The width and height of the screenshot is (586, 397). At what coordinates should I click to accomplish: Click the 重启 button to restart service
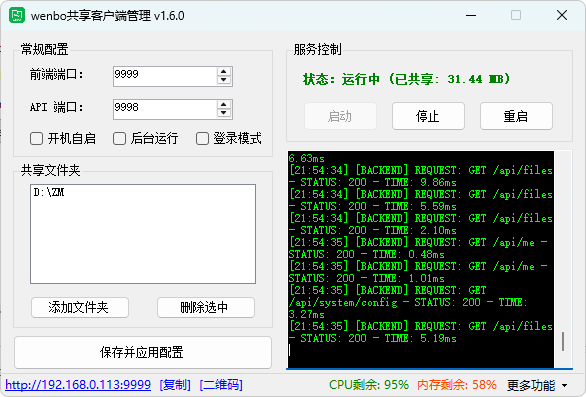[x=516, y=116]
